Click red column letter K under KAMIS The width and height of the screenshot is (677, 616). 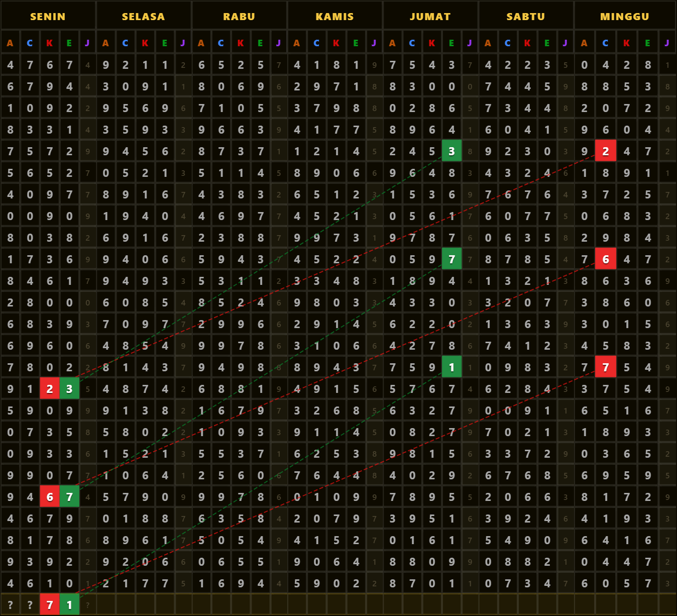[x=336, y=43]
